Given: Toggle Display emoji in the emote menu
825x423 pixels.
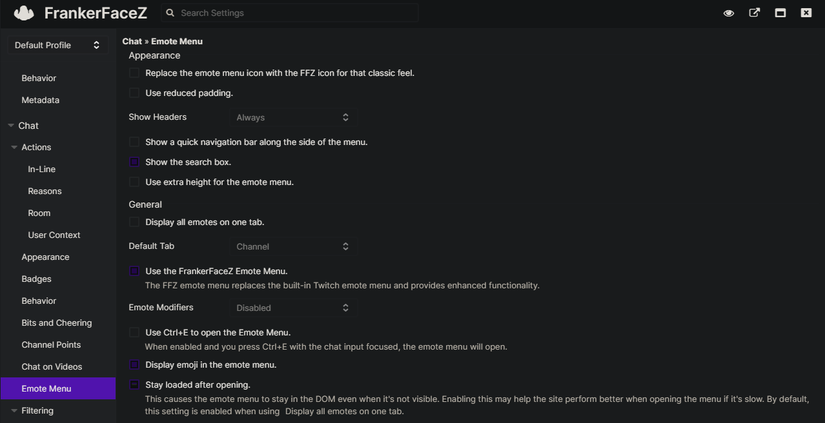Looking at the screenshot, I should point(134,365).
